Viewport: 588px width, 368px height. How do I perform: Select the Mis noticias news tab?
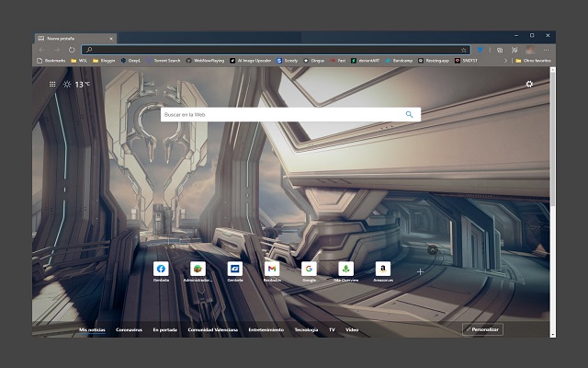[x=92, y=329]
